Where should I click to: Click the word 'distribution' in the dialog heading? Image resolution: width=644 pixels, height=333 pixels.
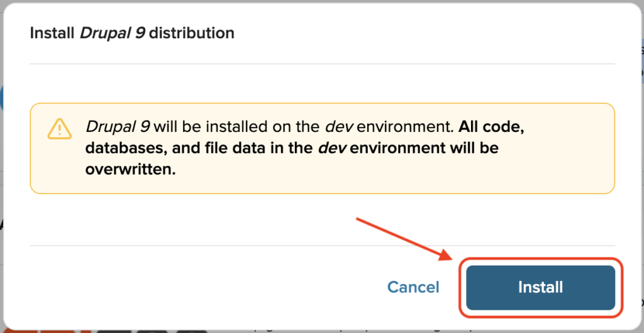[192, 33]
